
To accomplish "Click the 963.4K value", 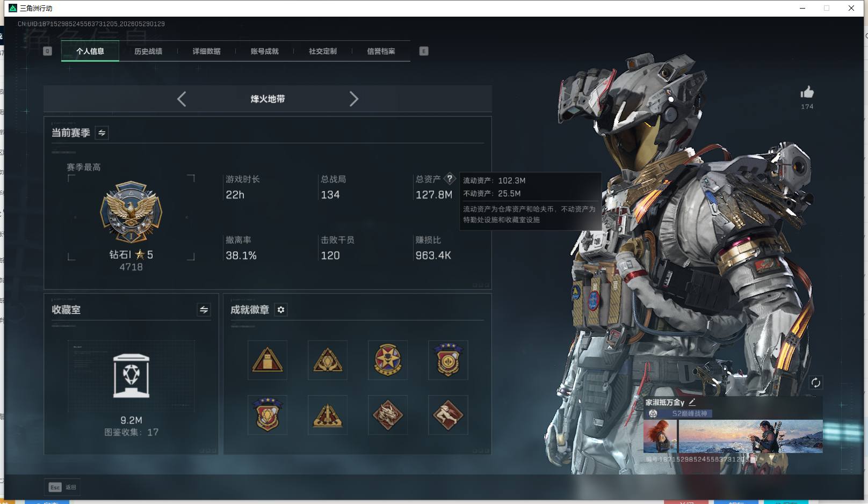I will pos(433,255).
